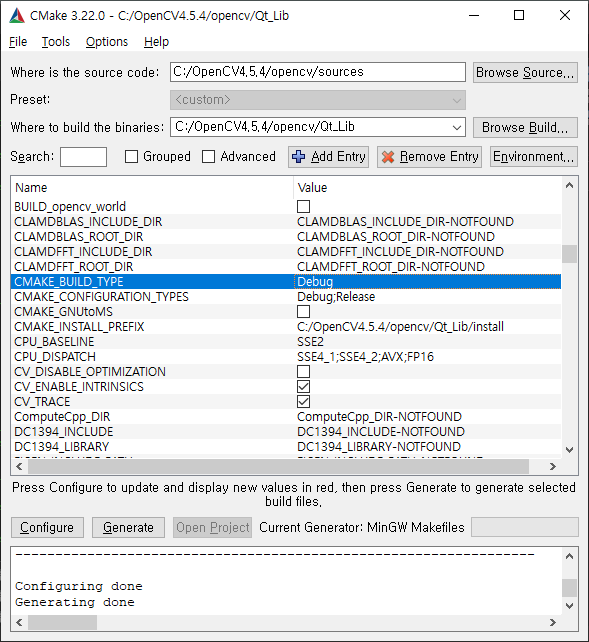Click the blue plus Add Entry icon
Viewport: 589px width, 642px height.
pyautogui.click(x=298, y=156)
